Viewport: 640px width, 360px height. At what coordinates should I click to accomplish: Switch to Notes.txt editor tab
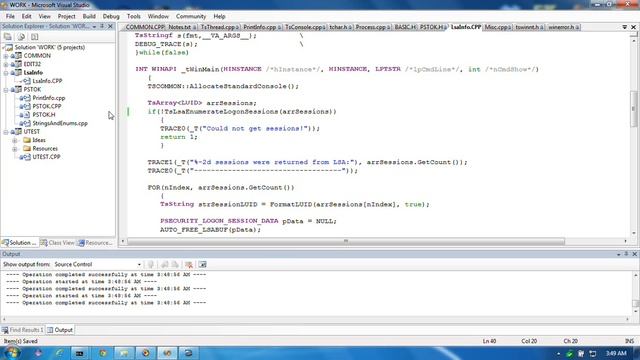point(182,27)
